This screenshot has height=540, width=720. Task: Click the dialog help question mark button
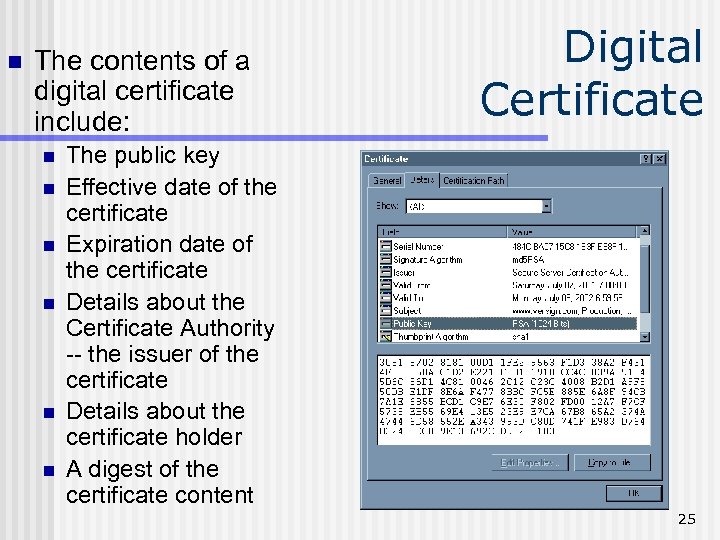point(646,159)
